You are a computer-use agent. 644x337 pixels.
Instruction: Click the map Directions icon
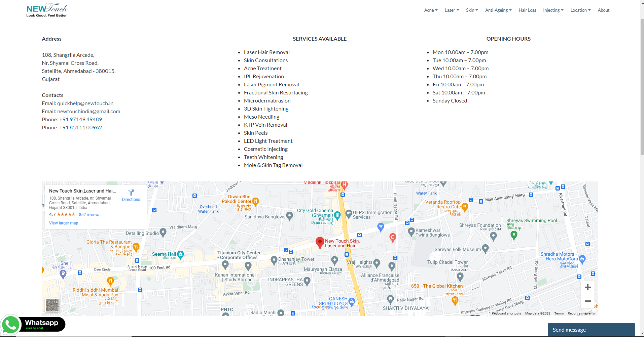click(x=131, y=193)
